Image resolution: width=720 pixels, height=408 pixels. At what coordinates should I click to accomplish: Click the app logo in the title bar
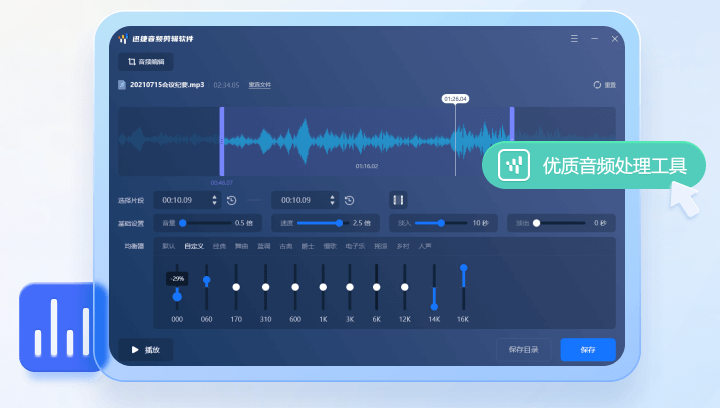pyautogui.click(x=123, y=39)
